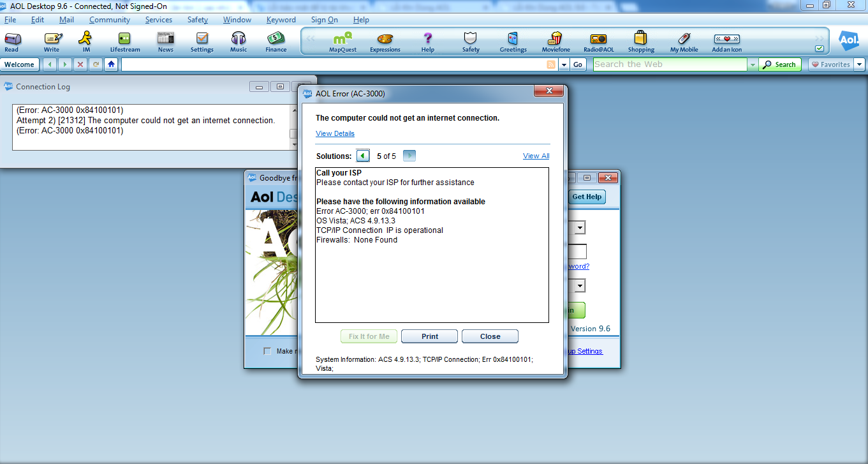Go back with the browser back arrow
This screenshot has width=868, height=464.
pos(49,64)
